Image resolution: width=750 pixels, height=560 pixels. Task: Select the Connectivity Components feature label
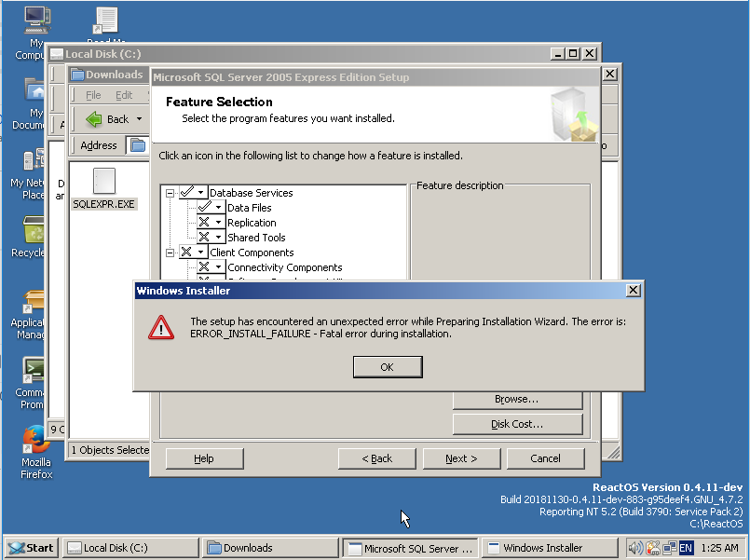284,266
